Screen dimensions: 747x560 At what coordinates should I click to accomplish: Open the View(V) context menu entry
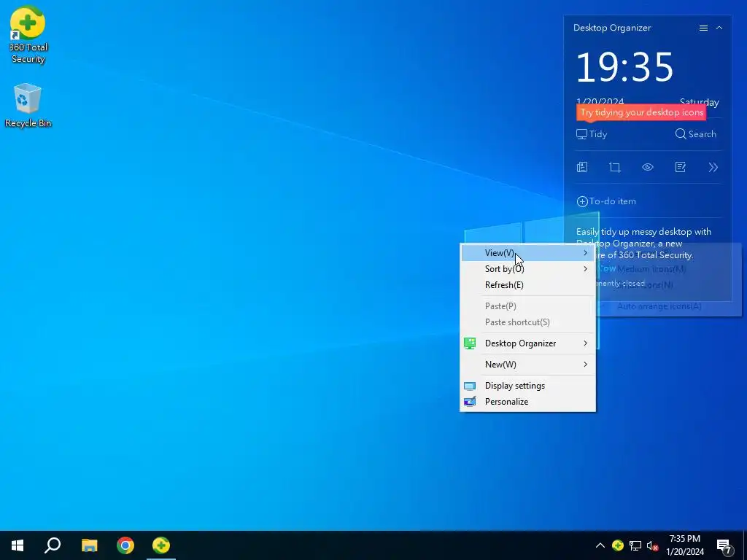click(x=528, y=253)
